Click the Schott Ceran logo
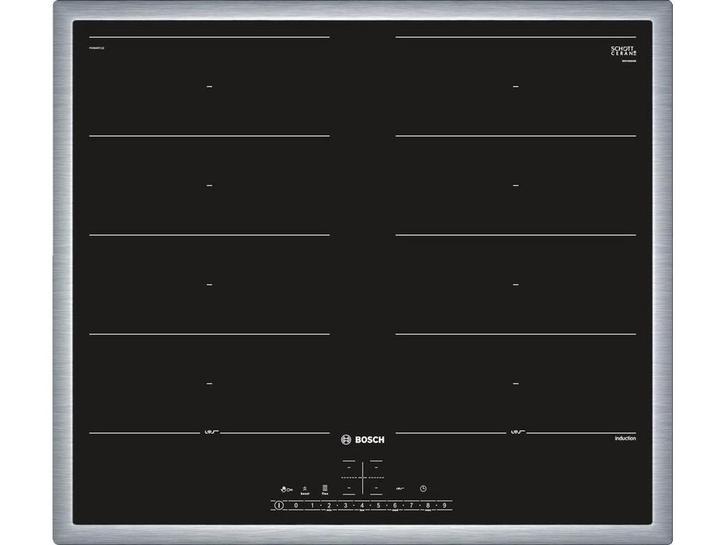The height and width of the screenshot is (545, 726). pos(623,50)
